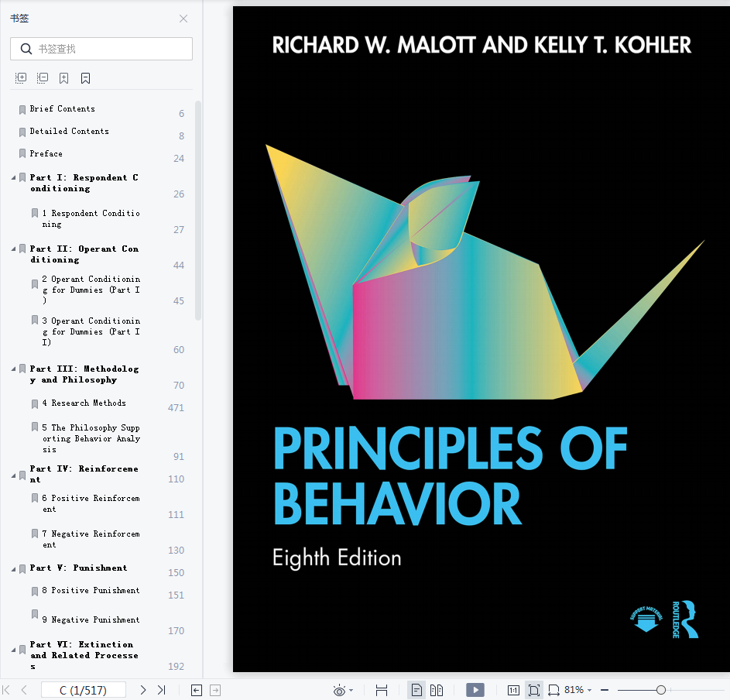Collapse Part IV: Reinforcement section

tap(13, 475)
